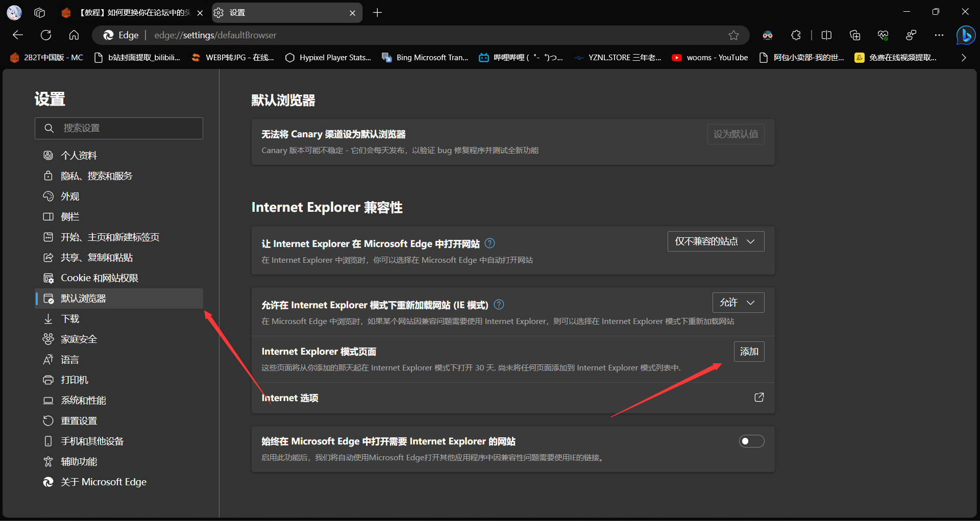
Task: Open Browser essentials heart icon
Action: pos(883,35)
